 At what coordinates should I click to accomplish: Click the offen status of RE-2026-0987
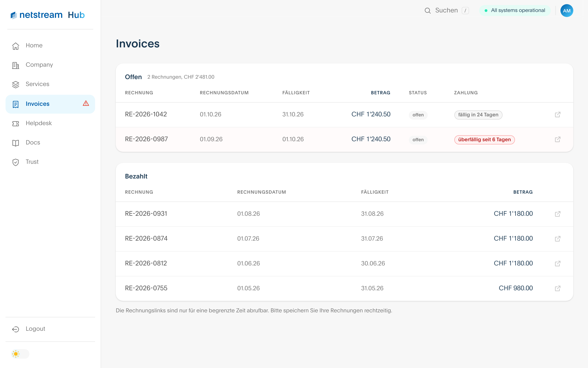tap(418, 140)
